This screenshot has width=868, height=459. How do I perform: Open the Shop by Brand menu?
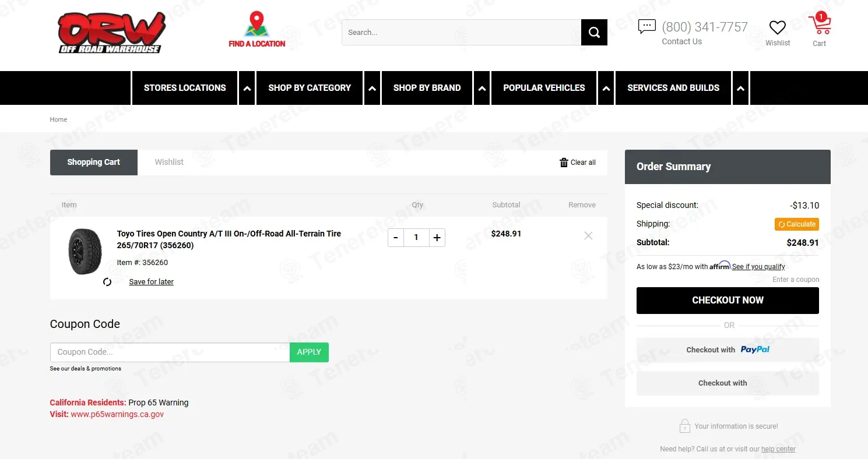(427, 88)
